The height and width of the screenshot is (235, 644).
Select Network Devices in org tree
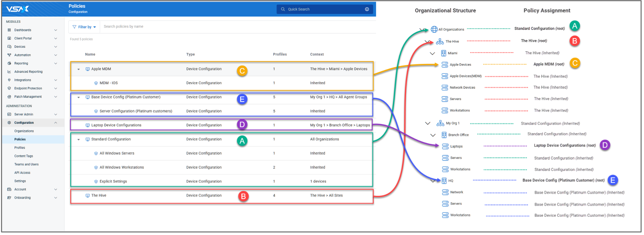462,88
